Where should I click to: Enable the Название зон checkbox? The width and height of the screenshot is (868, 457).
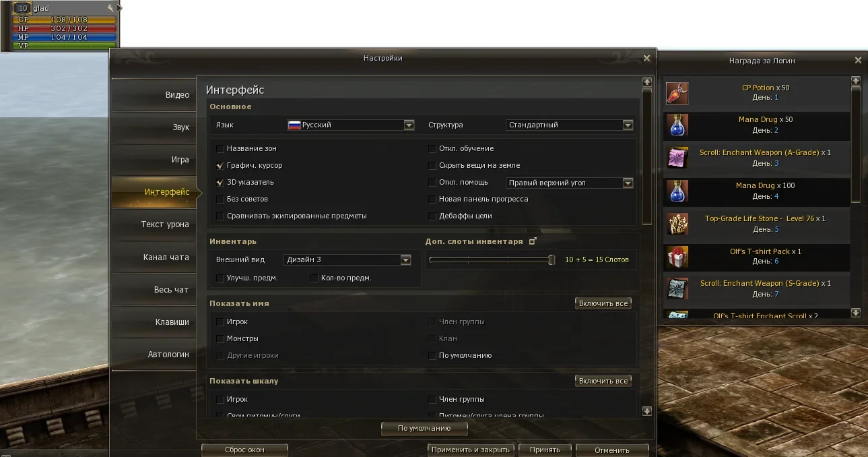(220, 148)
